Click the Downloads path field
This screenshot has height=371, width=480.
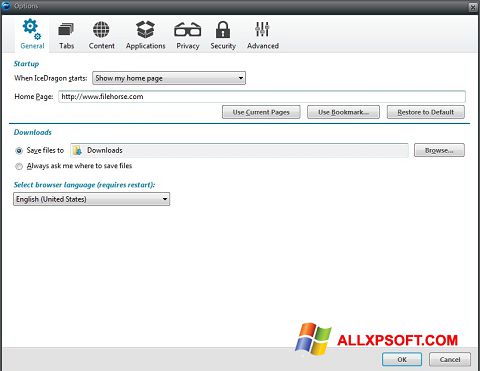point(239,150)
